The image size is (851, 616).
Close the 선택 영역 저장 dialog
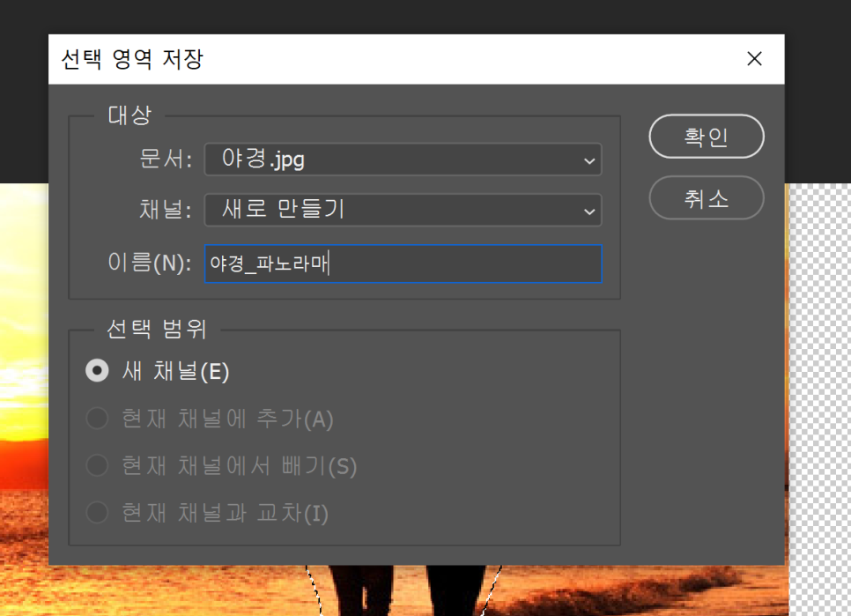point(754,59)
